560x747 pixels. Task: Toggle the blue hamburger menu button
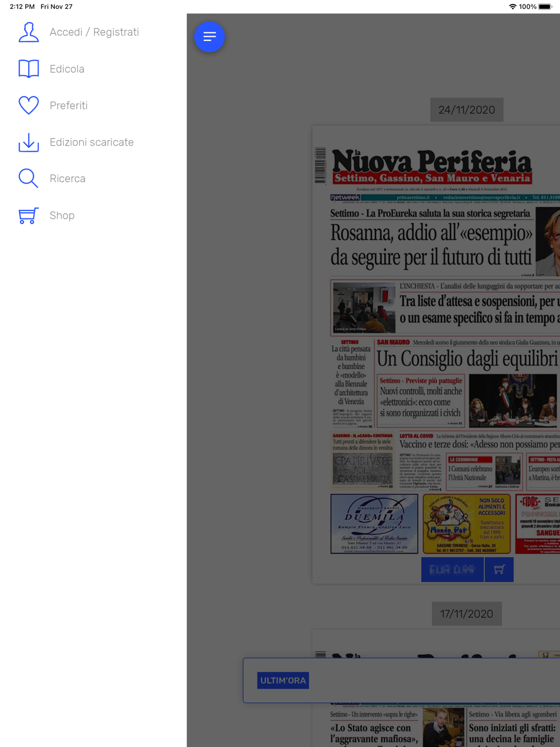[x=209, y=37]
